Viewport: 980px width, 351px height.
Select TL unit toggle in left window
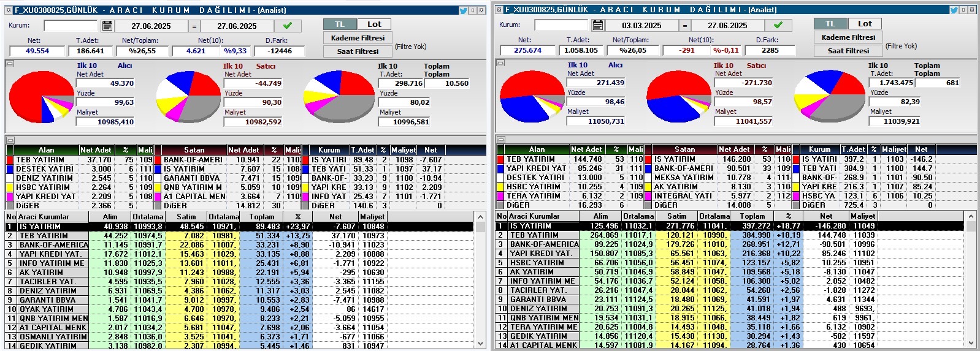tap(340, 25)
